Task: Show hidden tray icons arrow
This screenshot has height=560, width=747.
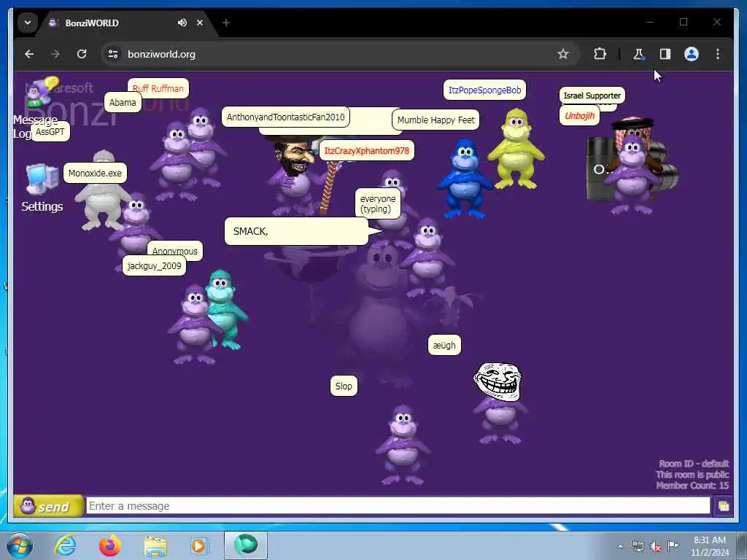Action: (x=620, y=546)
